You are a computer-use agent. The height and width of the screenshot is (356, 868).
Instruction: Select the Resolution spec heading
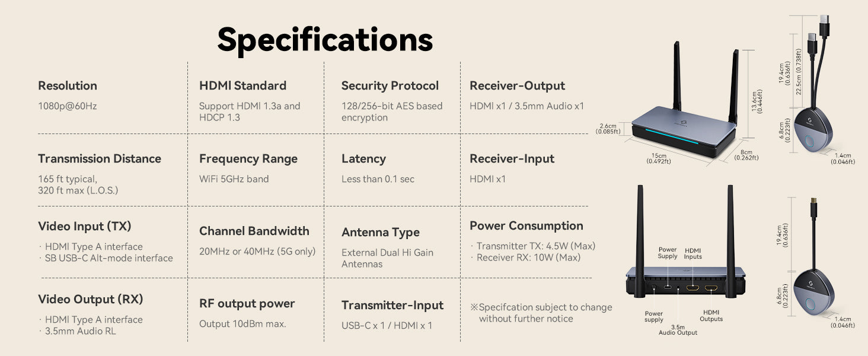coord(68,85)
